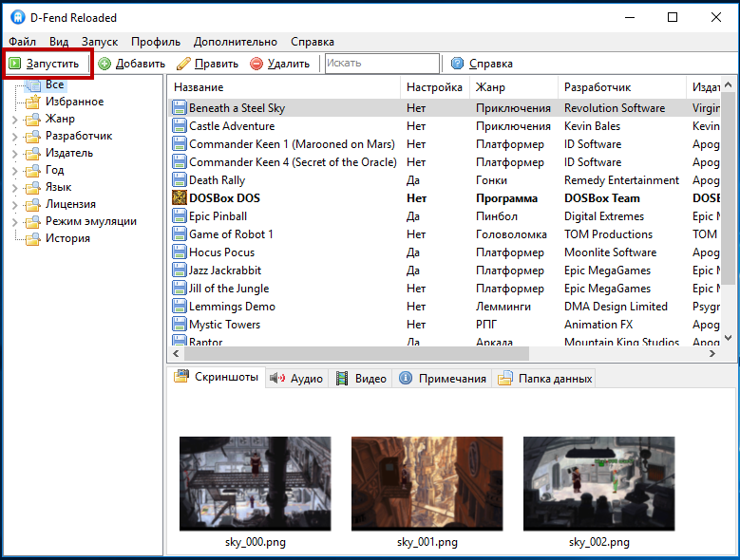
Task: Select the История tree item
Action: [67, 238]
